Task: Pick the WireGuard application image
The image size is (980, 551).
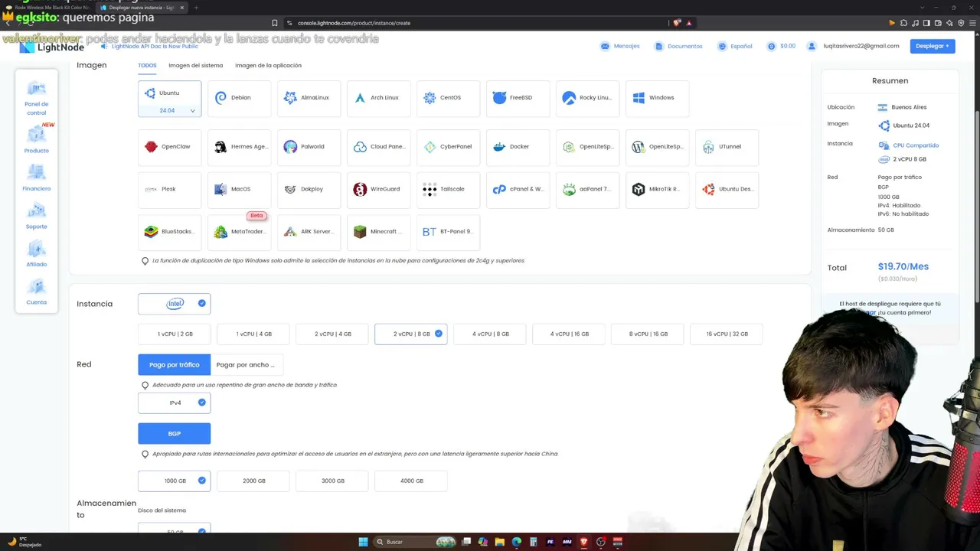Action: click(x=378, y=189)
